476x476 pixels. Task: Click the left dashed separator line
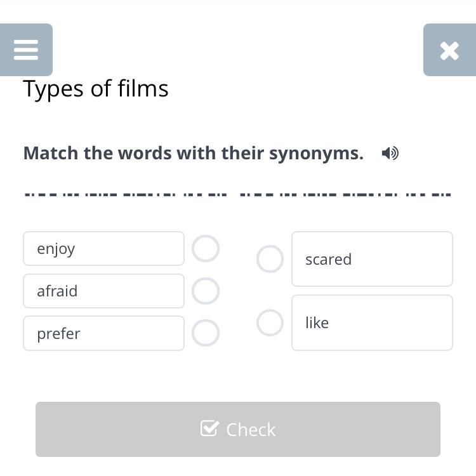[x=126, y=195]
